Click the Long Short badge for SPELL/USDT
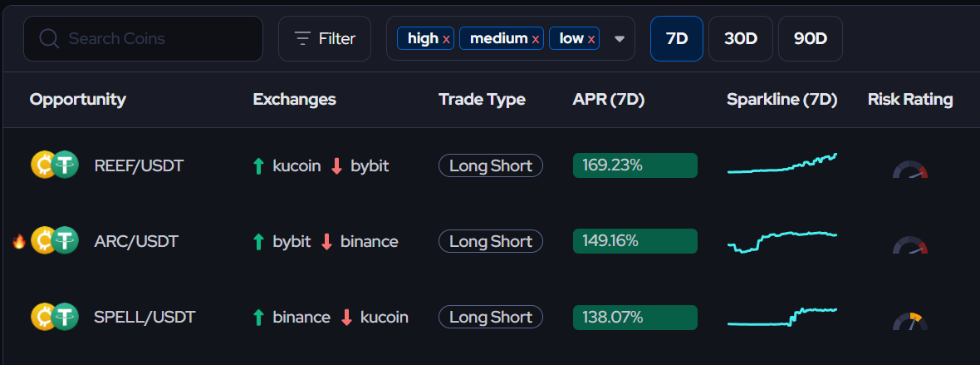 pos(491,317)
